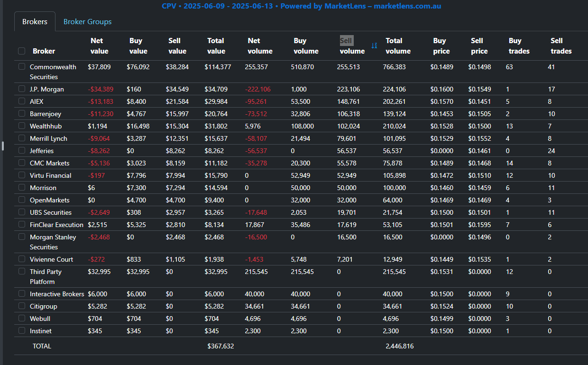Click Wealthhub buy volume 108,000
588x365 pixels.
[302, 126]
